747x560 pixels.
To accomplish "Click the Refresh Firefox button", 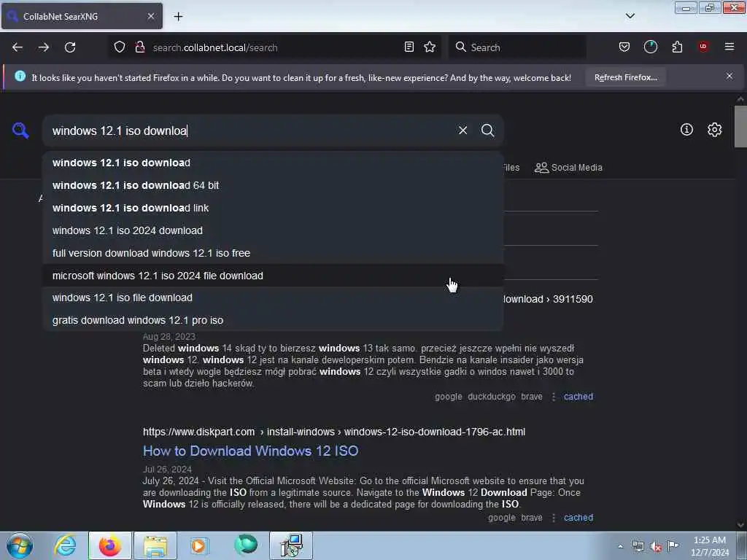I will (x=625, y=77).
